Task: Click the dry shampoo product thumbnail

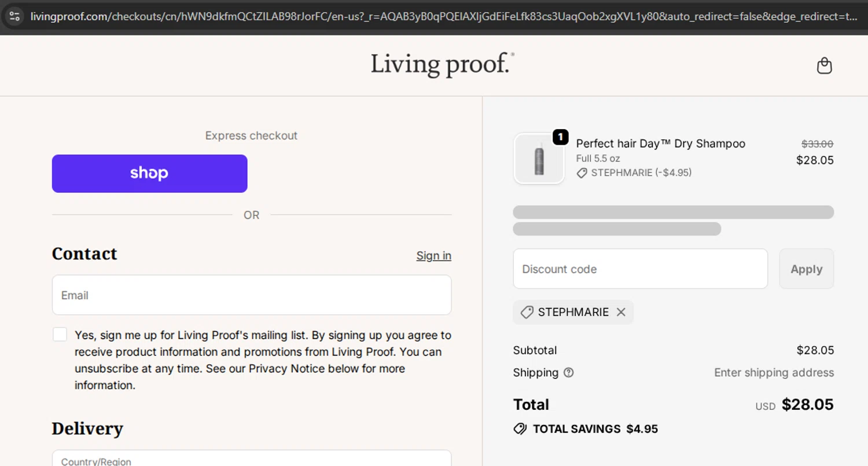Action: [539, 160]
